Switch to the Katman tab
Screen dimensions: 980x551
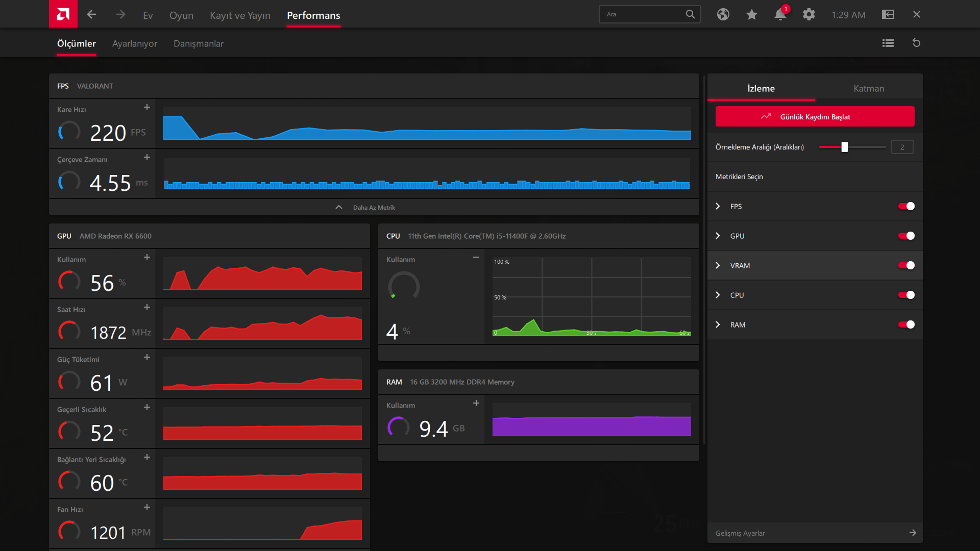click(868, 89)
